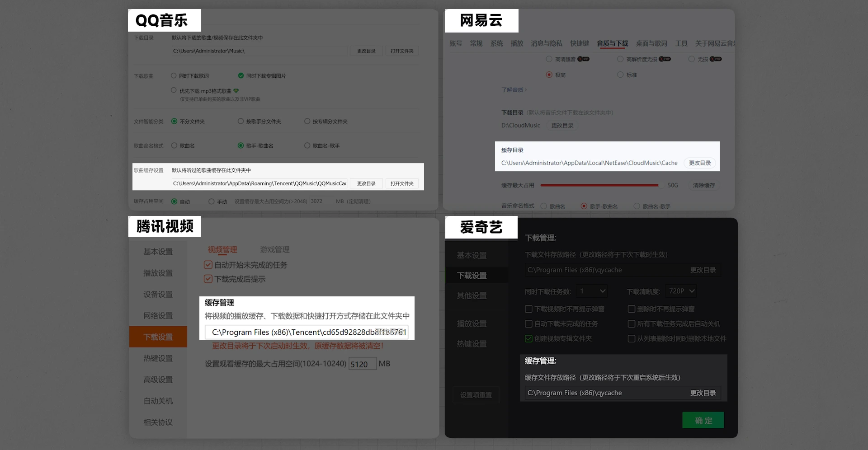Open 热键设置 in 腾讯视频 sidebar

coord(158,358)
